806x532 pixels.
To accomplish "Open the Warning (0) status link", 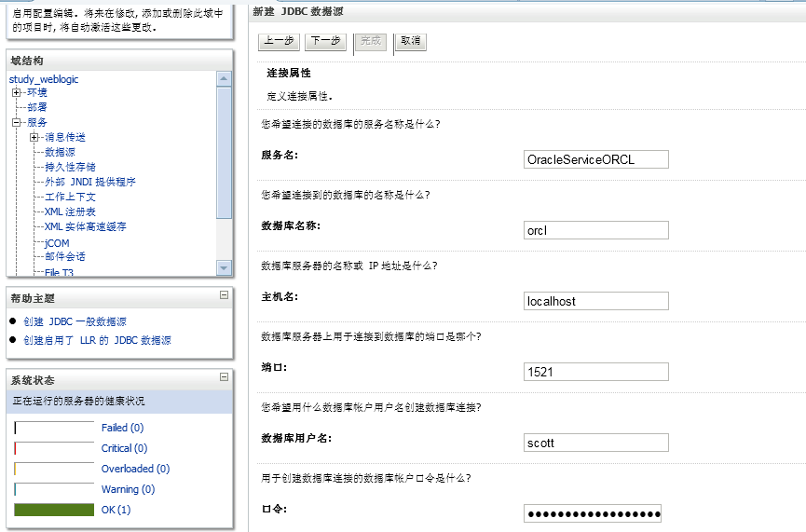I will [x=128, y=489].
